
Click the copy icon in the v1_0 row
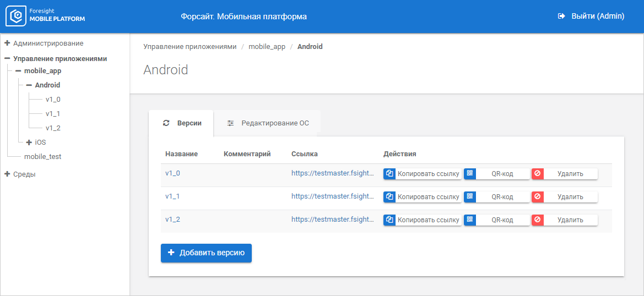[x=389, y=174]
